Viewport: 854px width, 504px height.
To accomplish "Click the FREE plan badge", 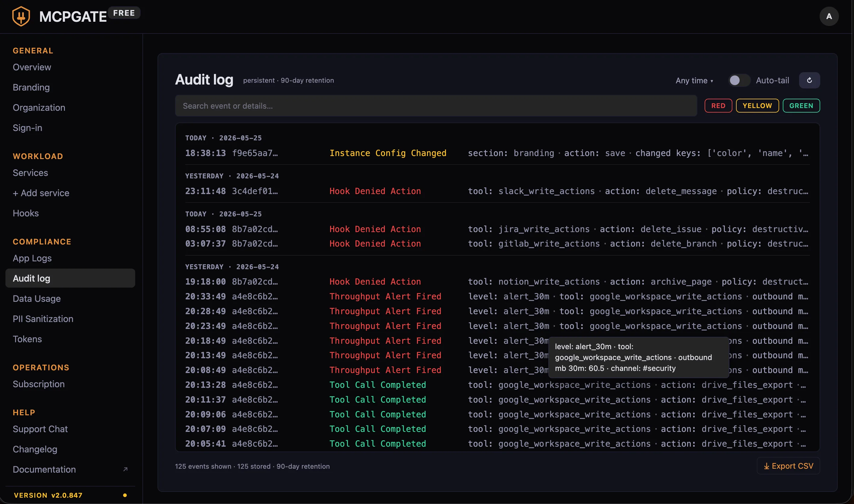I will point(124,13).
